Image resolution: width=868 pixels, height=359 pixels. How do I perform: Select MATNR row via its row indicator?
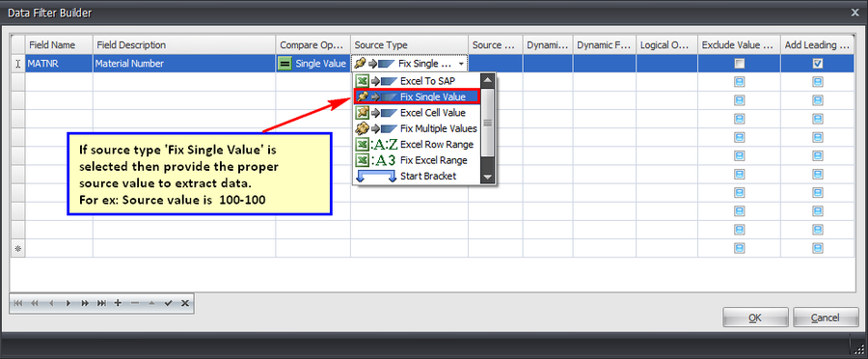point(17,64)
